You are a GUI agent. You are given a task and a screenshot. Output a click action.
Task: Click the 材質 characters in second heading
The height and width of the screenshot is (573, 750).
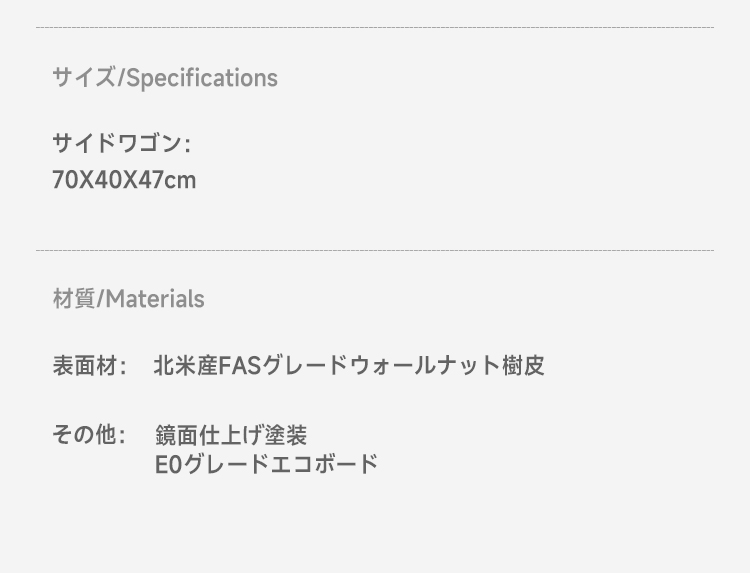pyautogui.click(x=74, y=299)
